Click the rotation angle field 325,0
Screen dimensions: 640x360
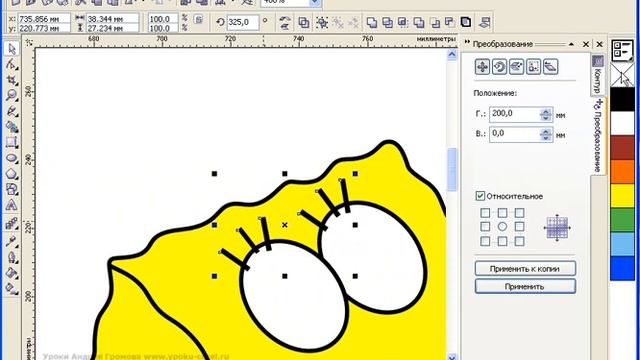(x=242, y=22)
